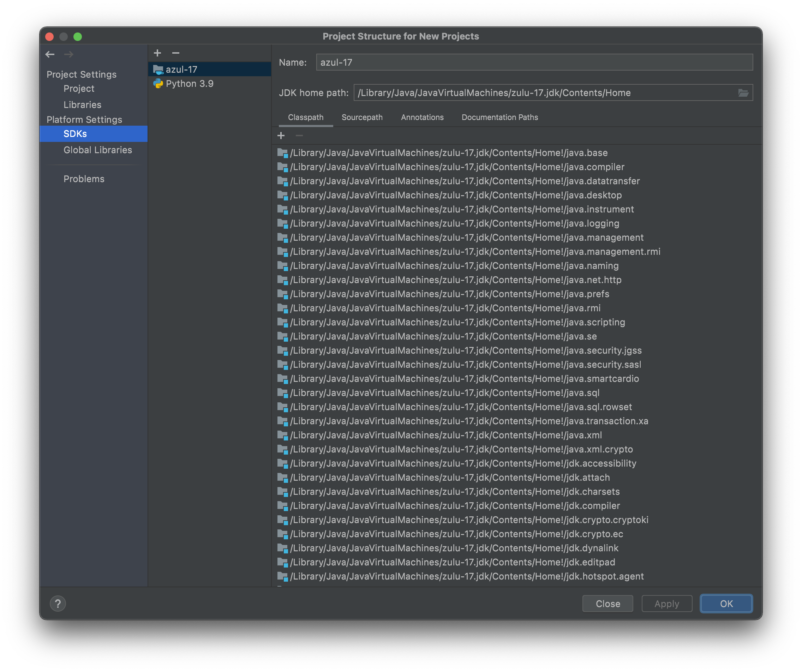The height and width of the screenshot is (672, 802).
Task: Select the java.transaction.xa classpath entry
Action: 516,421
